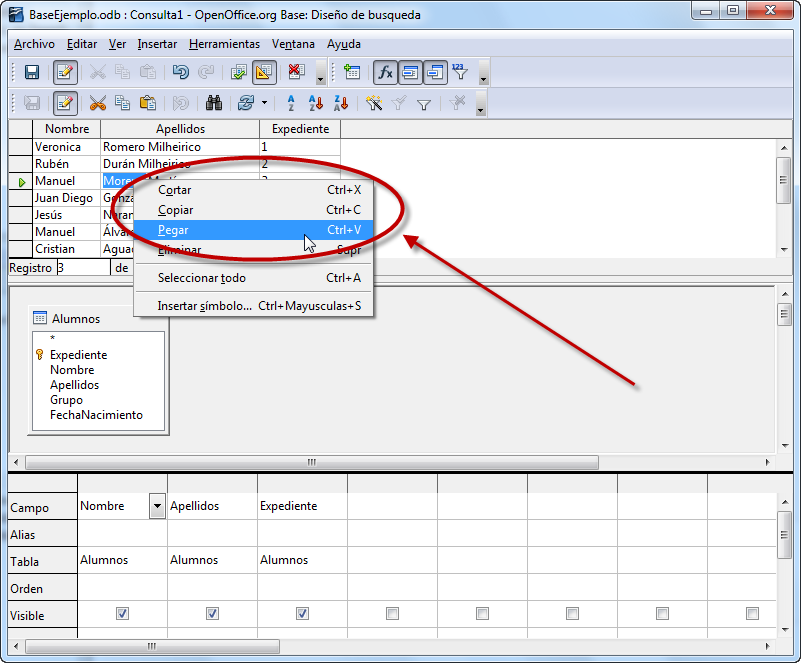This screenshot has height=663, width=801.
Task: Click the Expediente column header in results
Action: coord(300,129)
